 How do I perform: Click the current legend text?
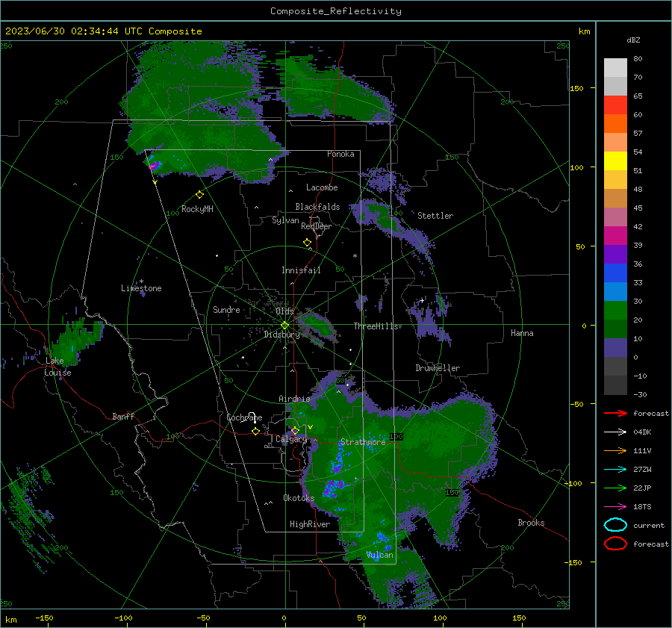[x=649, y=526]
